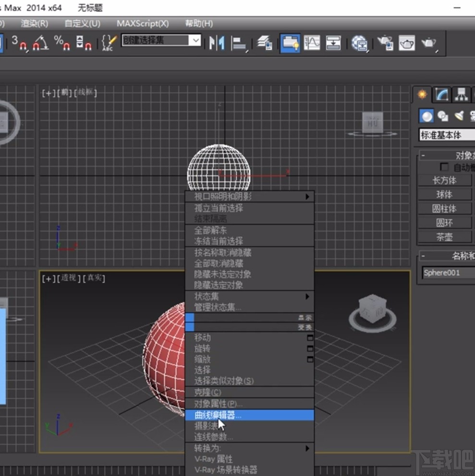Click the 球体 button

pyautogui.click(x=445, y=195)
